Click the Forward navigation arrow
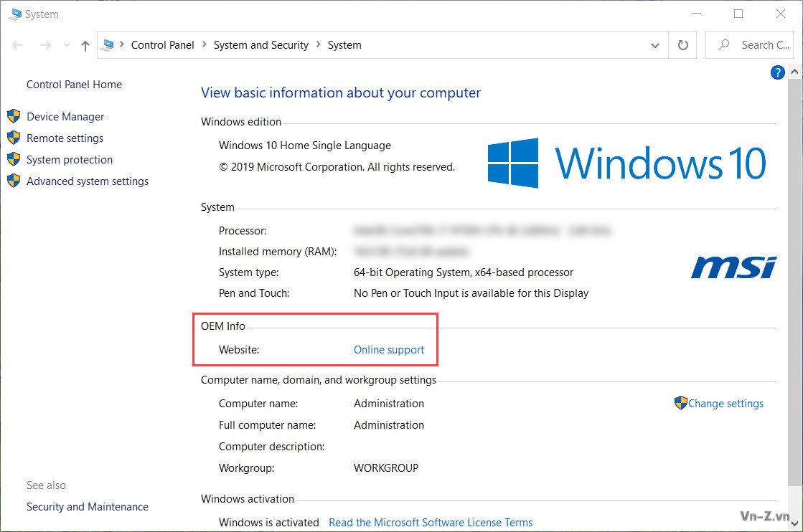803x532 pixels. coord(45,45)
